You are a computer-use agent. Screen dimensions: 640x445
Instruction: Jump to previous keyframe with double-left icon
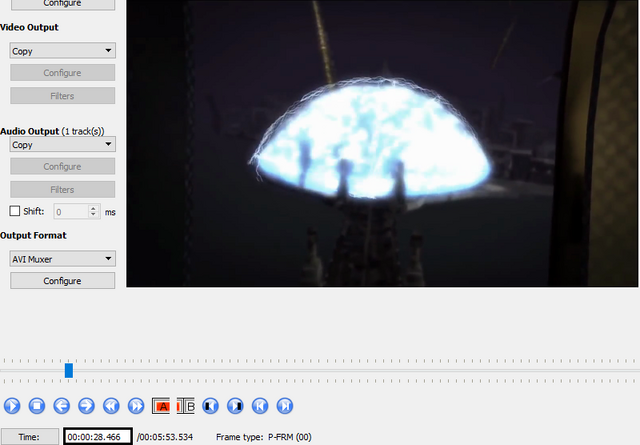111,406
